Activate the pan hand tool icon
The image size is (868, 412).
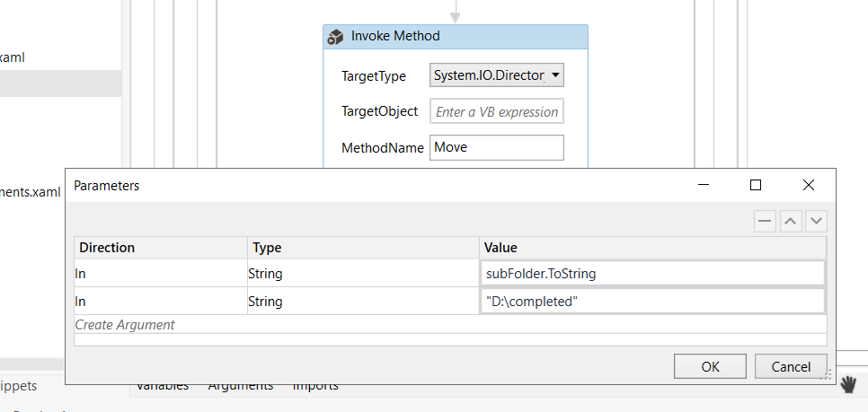coord(848,384)
